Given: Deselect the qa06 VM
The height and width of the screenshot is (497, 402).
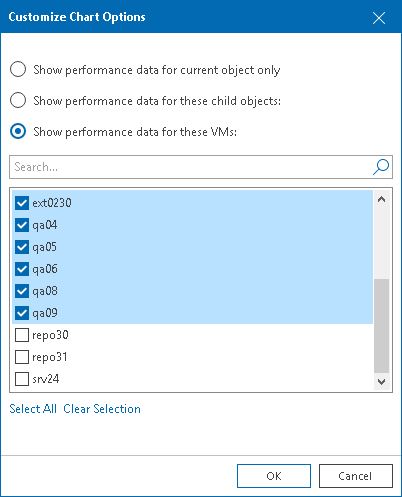Looking at the screenshot, I should (22, 269).
